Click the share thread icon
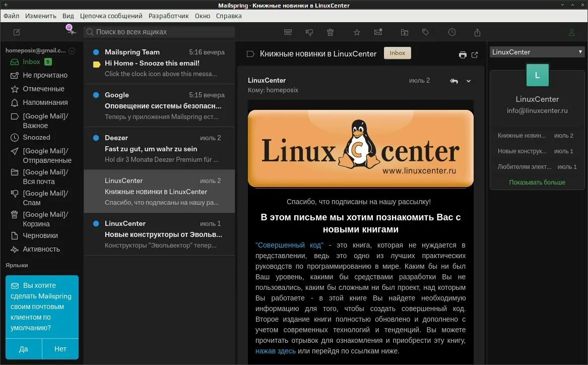The width and height of the screenshot is (588, 365). point(477,33)
